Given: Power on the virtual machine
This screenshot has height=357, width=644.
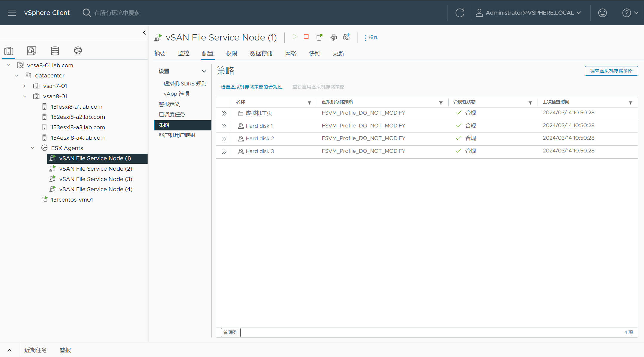Looking at the screenshot, I should 295,37.
